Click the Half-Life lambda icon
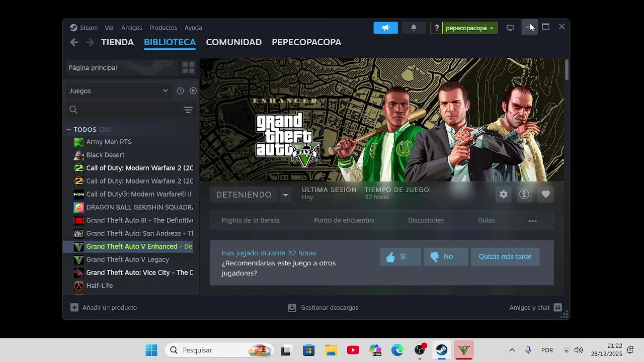Viewport: 644px width, 362px height. click(x=79, y=286)
